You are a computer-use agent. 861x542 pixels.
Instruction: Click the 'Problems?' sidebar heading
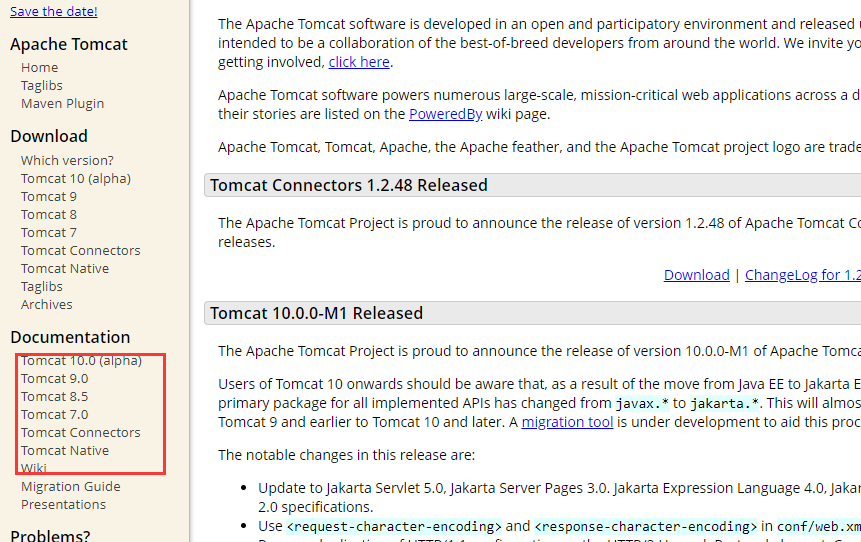click(50, 535)
